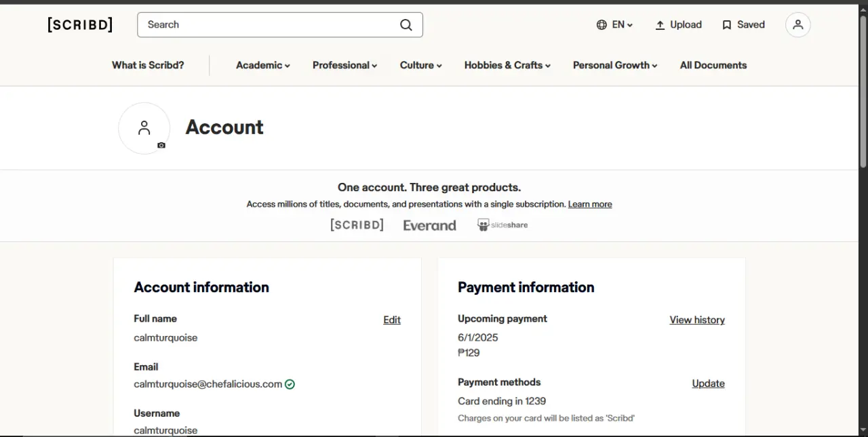This screenshot has width=868, height=437.
Task: Click the search magnifier icon
Action: 406,25
